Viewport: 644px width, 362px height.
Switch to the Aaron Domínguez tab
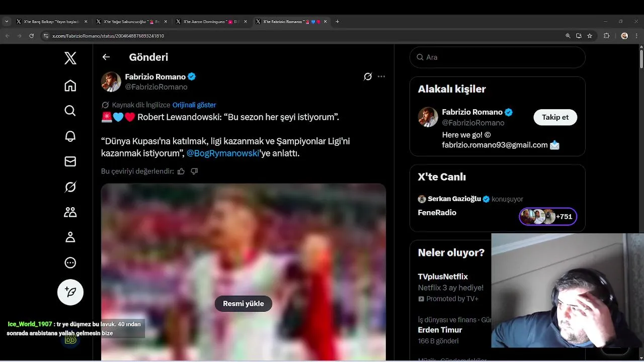pyautogui.click(x=210, y=22)
